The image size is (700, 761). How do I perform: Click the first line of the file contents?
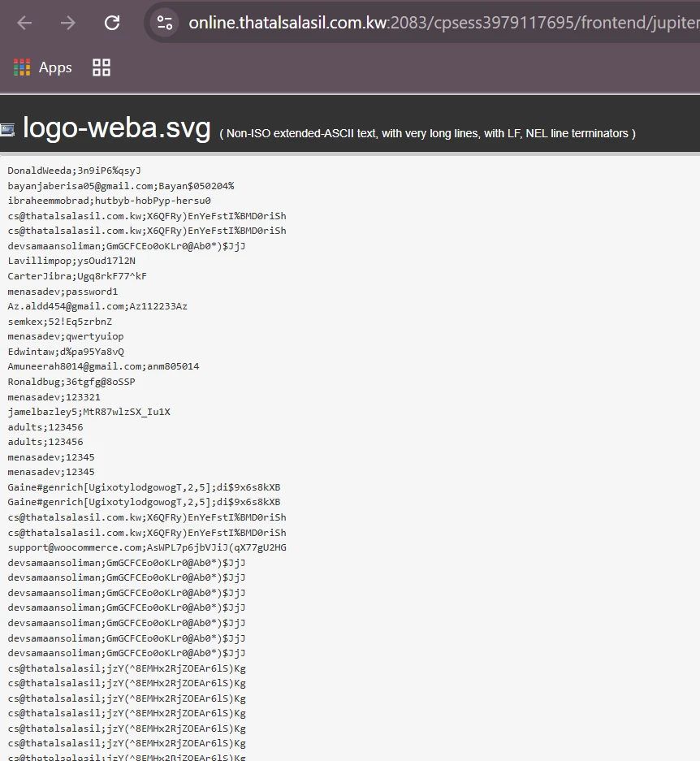[75, 171]
